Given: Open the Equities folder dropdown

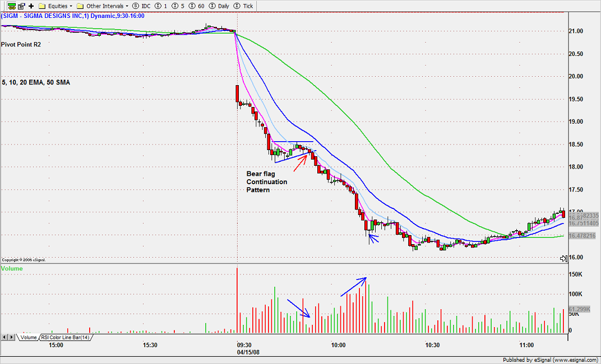Looking at the screenshot, I should tap(56, 6).
